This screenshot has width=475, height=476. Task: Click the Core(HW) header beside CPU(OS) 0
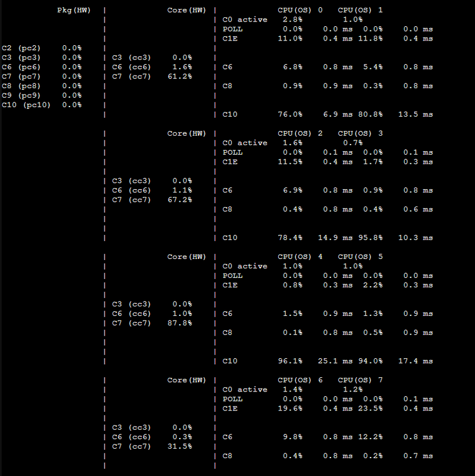click(x=187, y=10)
